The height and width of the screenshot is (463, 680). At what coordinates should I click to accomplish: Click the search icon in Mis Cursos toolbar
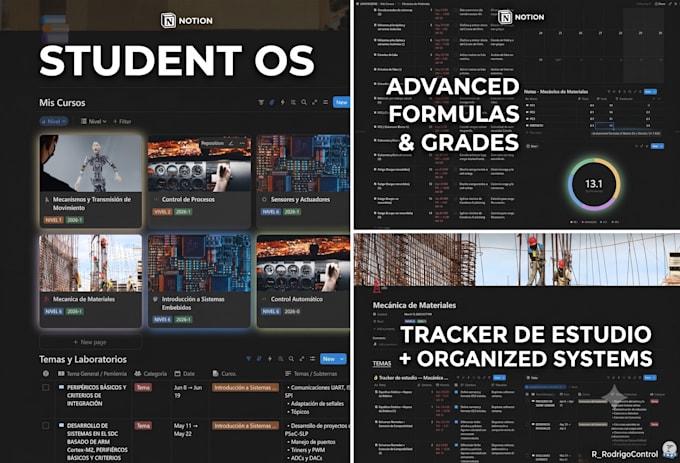304,102
